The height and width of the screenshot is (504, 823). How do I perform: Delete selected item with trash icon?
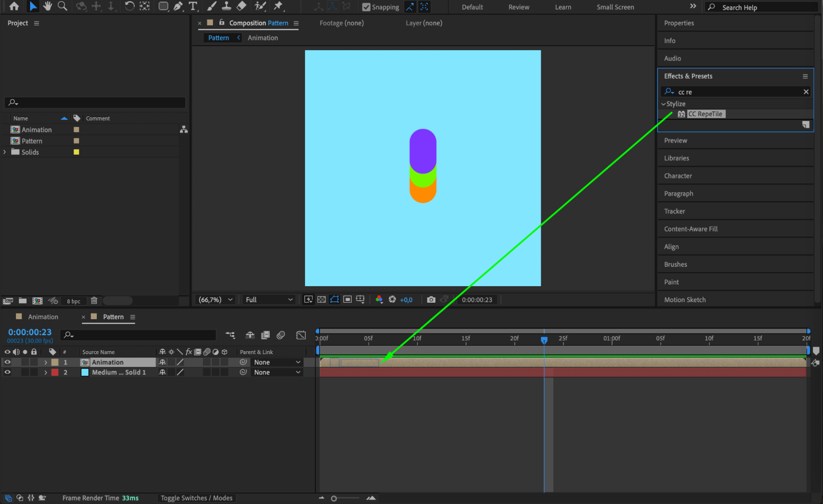click(94, 301)
